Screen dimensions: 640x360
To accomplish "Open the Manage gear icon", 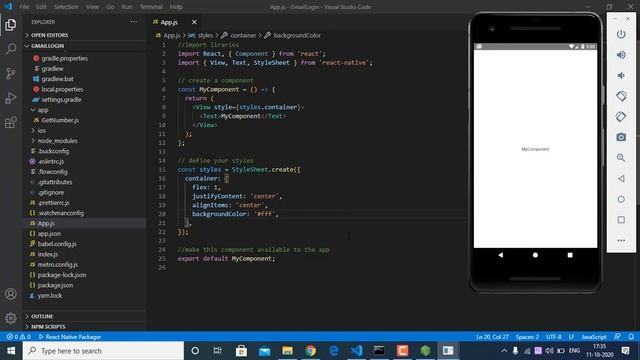I will click(x=11, y=318).
